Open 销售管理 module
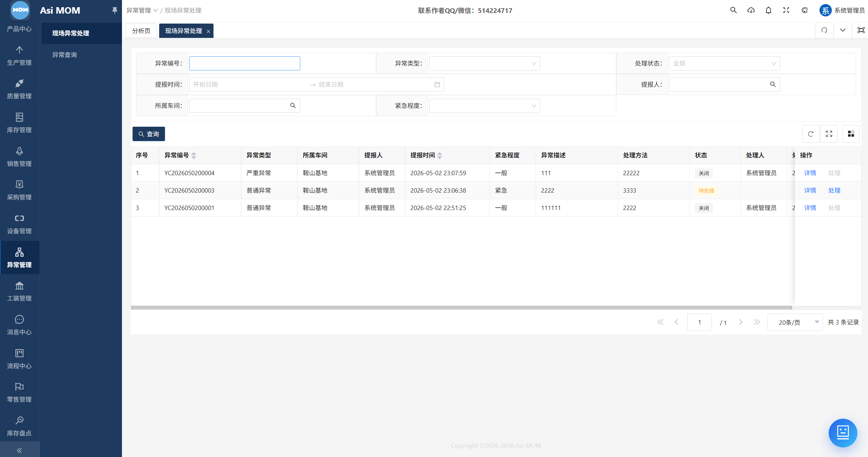The width and height of the screenshot is (868, 457). click(19, 156)
